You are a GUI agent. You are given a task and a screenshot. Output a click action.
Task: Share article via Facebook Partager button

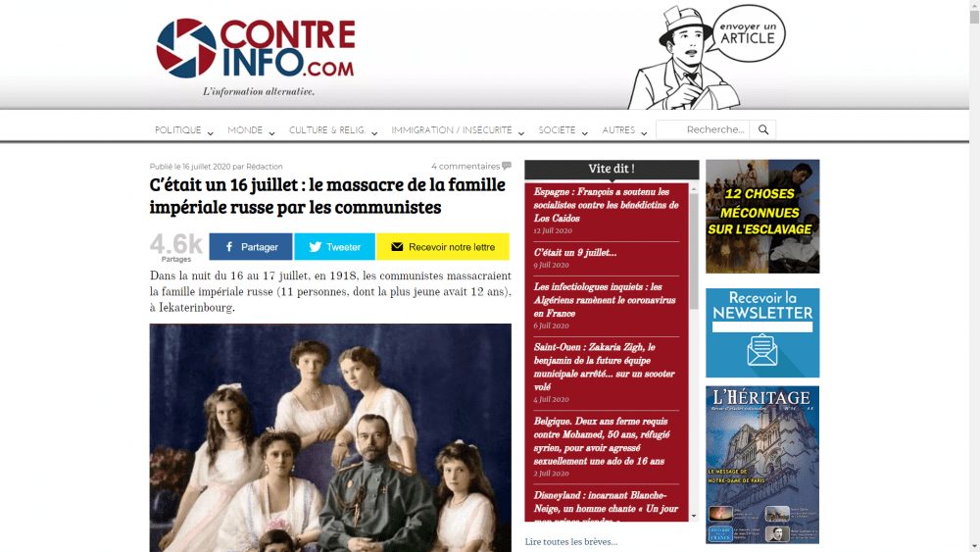(251, 247)
